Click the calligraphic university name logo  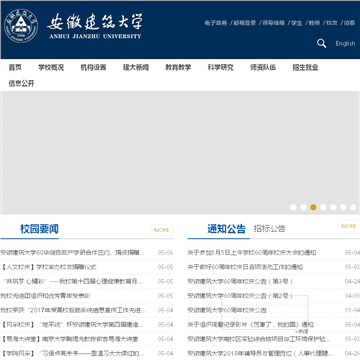(x=95, y=26)
